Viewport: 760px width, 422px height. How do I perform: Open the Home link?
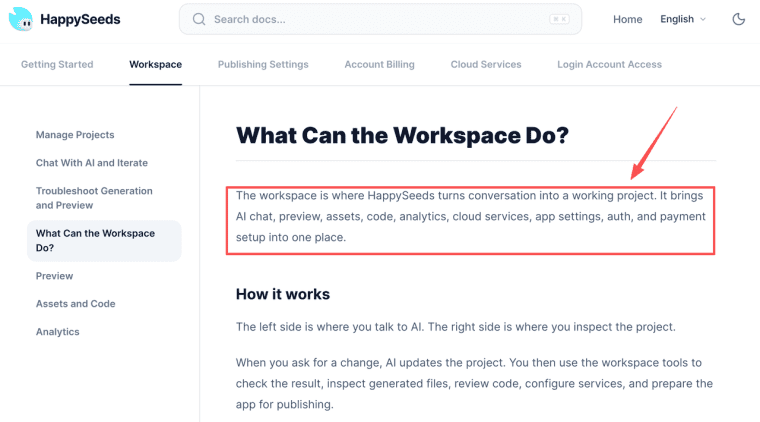tap(627, 19)
